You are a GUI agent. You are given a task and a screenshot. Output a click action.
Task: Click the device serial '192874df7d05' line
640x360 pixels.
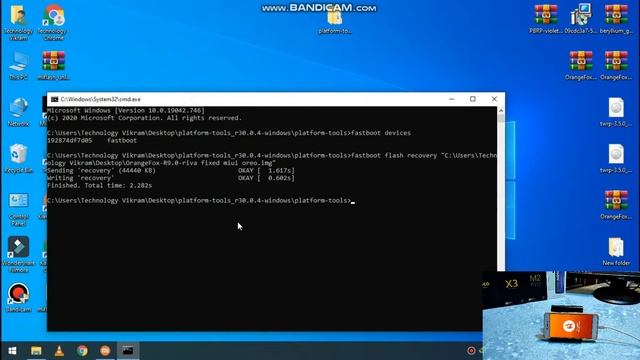tap(92, 140)
